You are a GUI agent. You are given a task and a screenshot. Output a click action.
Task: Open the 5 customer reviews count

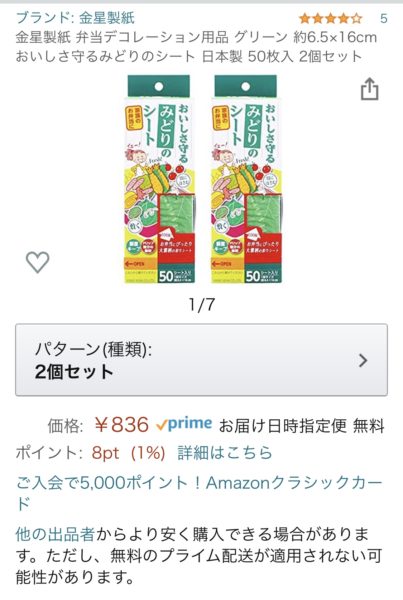pos(383,18)
